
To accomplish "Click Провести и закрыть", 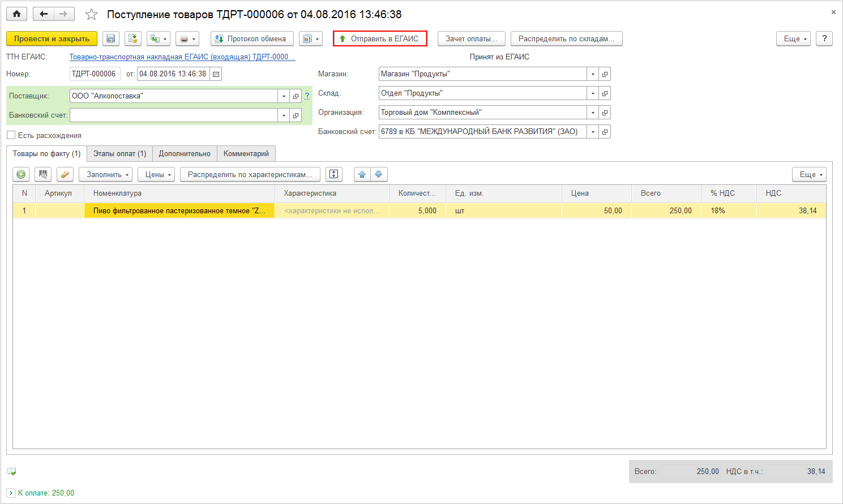I will pyautogui.click(x=52, y=38).
